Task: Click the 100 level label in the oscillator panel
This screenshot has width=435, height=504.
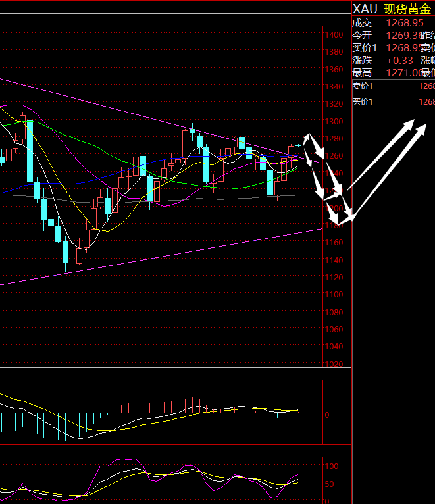Action: coord(332,466)
